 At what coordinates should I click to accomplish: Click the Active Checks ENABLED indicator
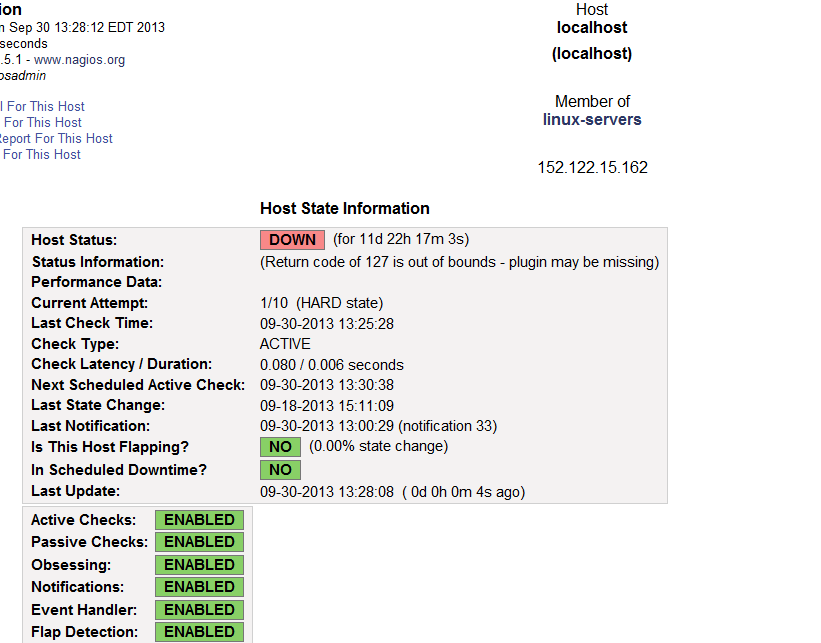pyautogui.click(x=199, y=520)
